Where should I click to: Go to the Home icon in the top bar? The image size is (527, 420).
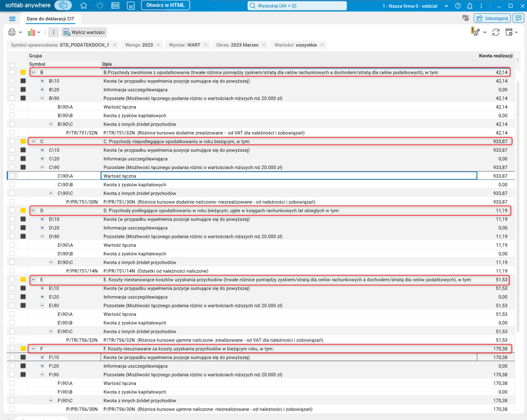(x=83, y=6)
